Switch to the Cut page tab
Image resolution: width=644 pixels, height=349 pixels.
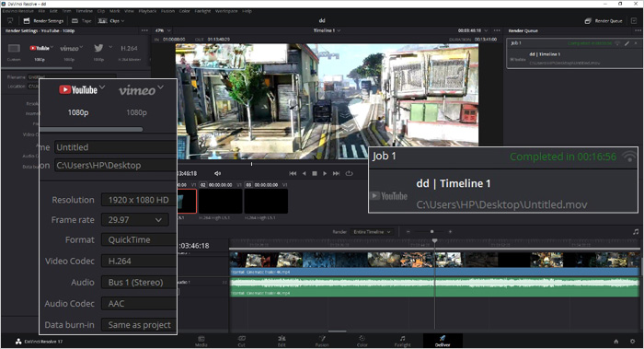pyautogui.click(x=241, y=342)
